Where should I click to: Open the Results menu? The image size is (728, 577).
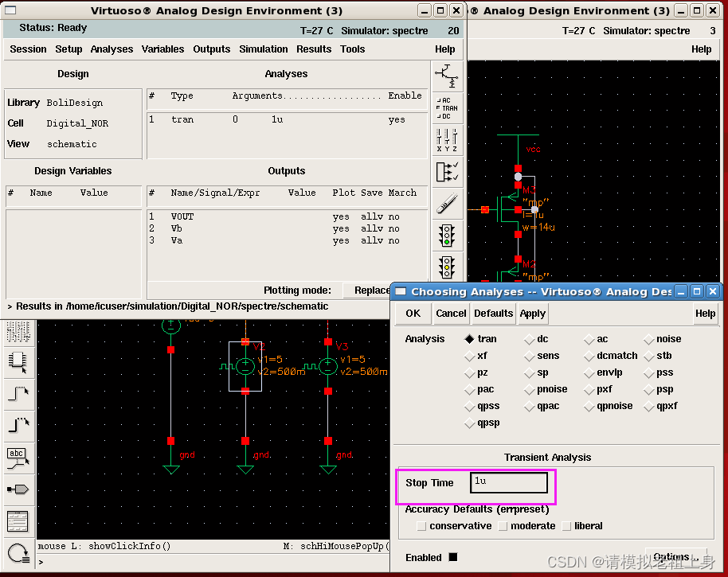tap(314, 49)
